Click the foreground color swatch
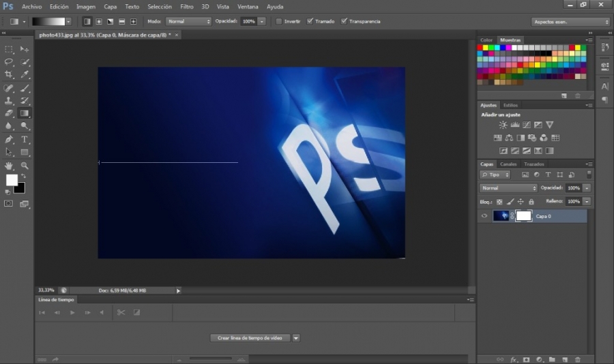This screenshot has height=364, width=614. [12, 180]
